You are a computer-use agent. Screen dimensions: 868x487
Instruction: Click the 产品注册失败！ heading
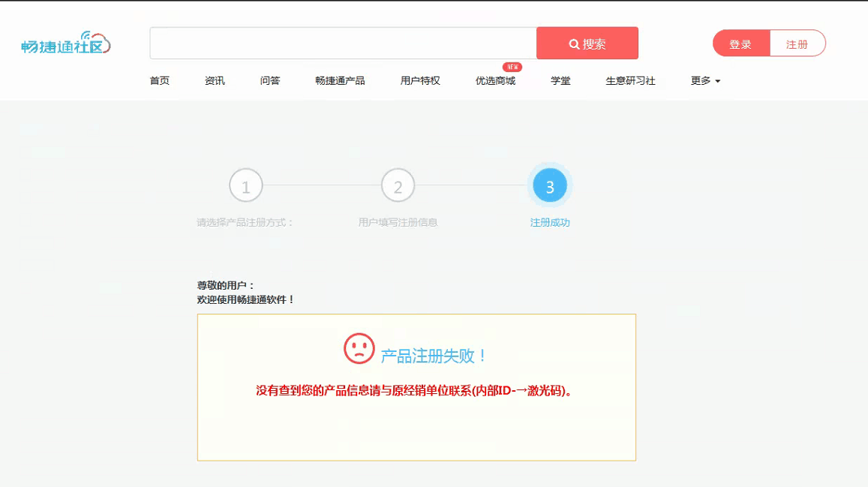434,356
